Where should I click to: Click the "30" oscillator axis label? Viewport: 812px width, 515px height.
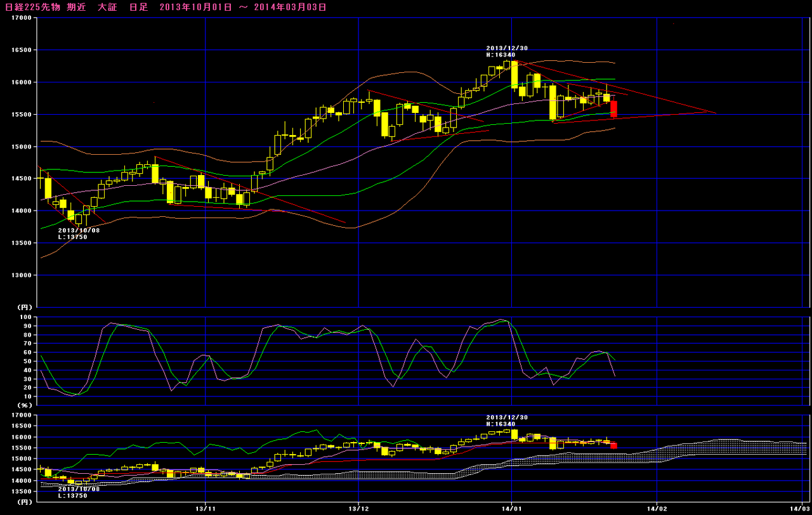point(28,379)
